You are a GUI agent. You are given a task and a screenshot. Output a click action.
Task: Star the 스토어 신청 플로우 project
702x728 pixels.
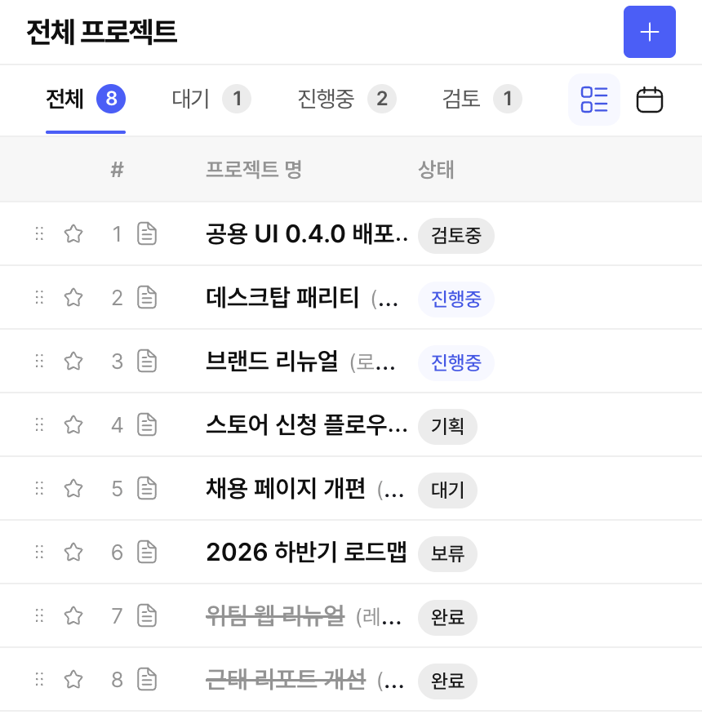pyautogui.click(x=73, y=424)
